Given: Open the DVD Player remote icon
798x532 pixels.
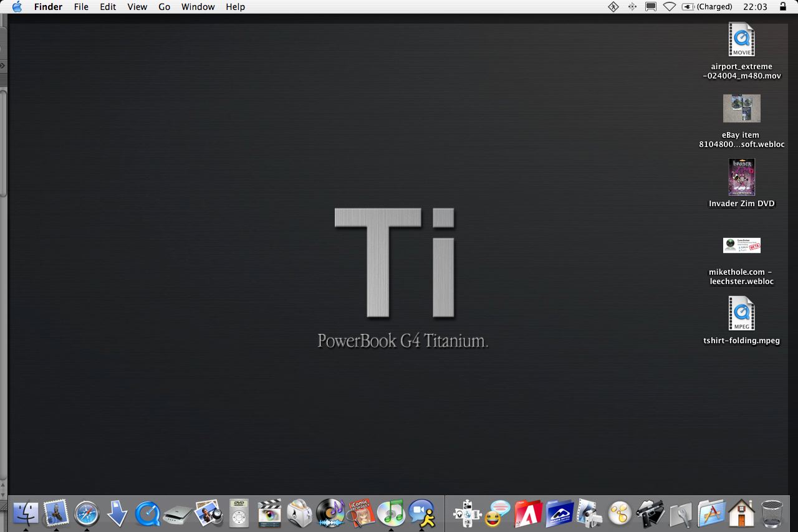Looking at the screenshot, I should (x=239, y=514).
